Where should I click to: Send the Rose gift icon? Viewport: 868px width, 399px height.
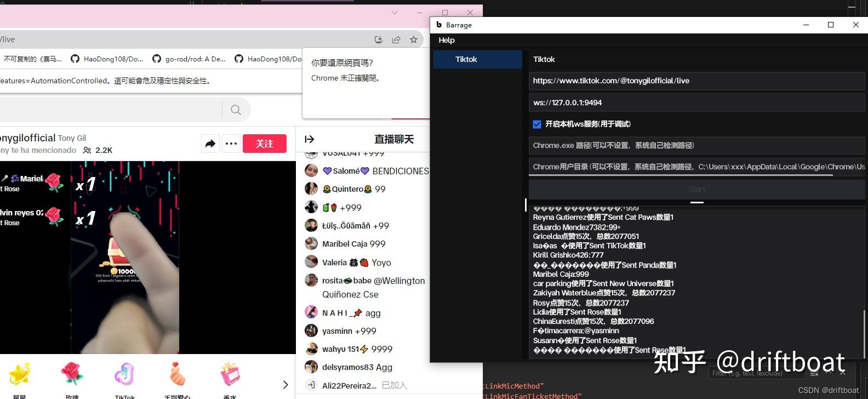pyautogui.click(x=72, y=373)
